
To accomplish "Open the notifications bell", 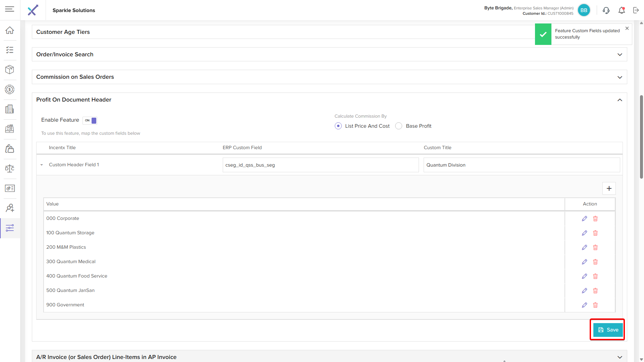I will [622, 10].
